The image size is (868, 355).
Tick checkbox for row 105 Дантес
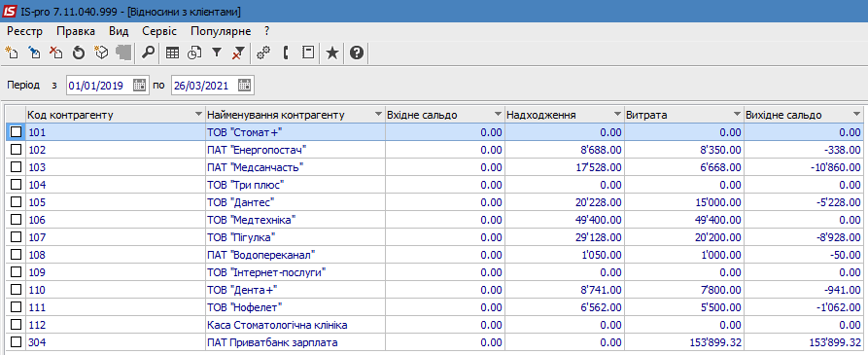pos(17,201)
